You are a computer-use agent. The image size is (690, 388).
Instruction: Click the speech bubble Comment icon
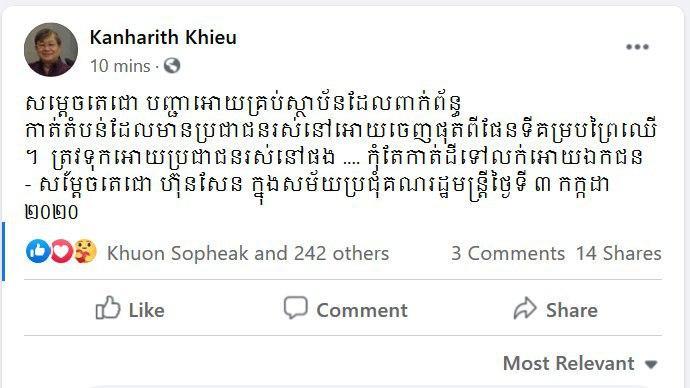click(x=295, y=307)
